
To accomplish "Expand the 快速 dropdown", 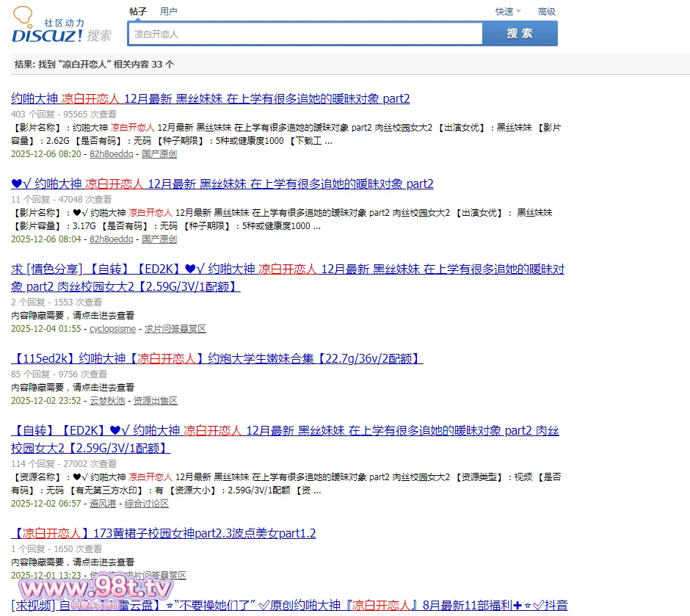I will (507, 12).
